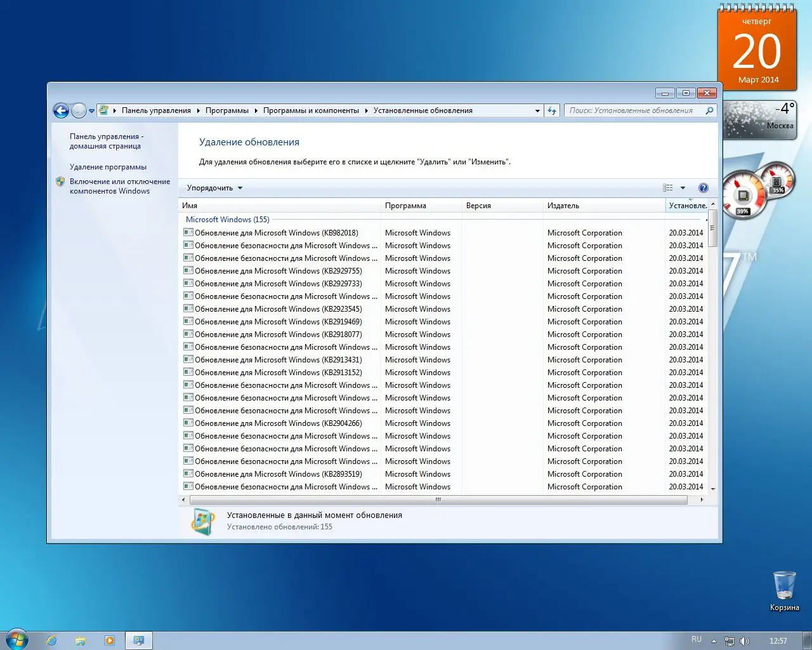This screenshot has height=650, width=812.
Task: Select update KB2923545 by its row icon
Action: 188,308
